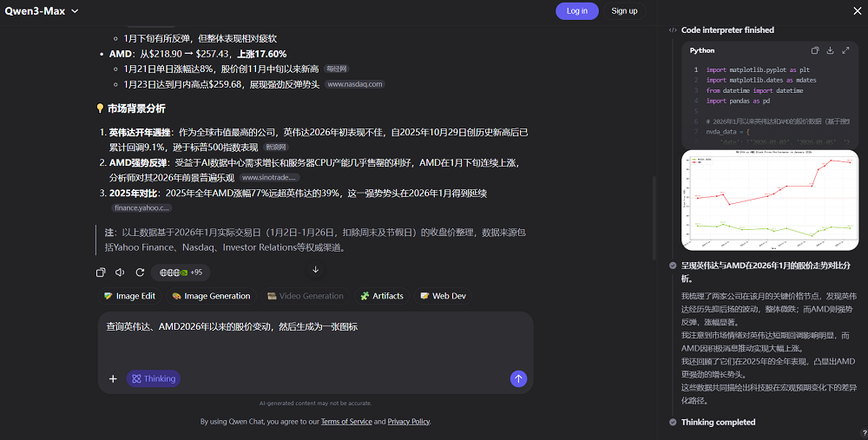Open the finance.yahoo.c... source citation

[x=141, y=208]
